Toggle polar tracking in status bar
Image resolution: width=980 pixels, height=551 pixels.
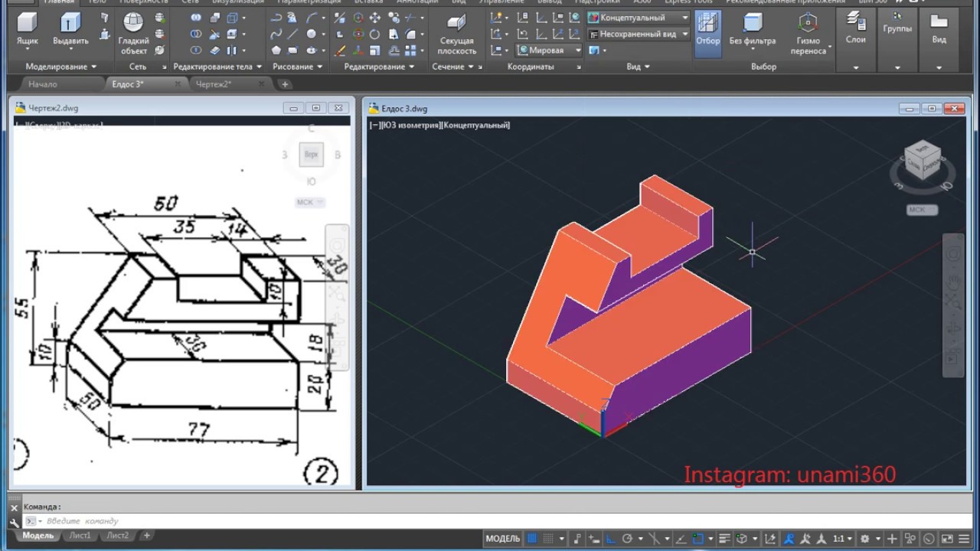627,539
